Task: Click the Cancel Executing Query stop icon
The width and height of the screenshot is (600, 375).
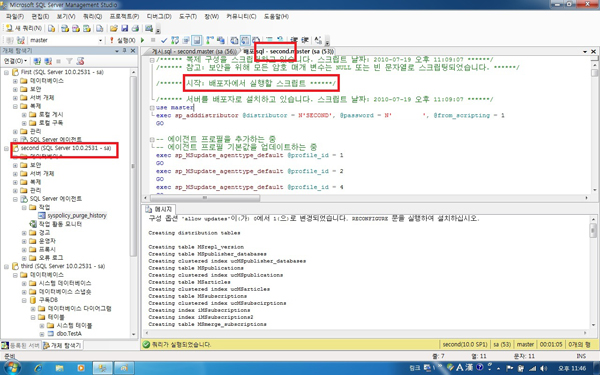Action: (x=153, y=40)
